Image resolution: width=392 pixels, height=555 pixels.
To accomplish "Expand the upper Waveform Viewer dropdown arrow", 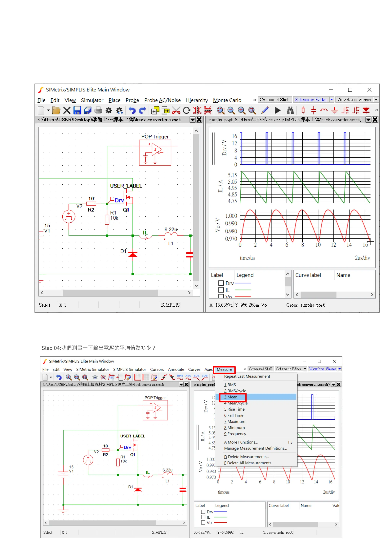I will pos(376,100).
